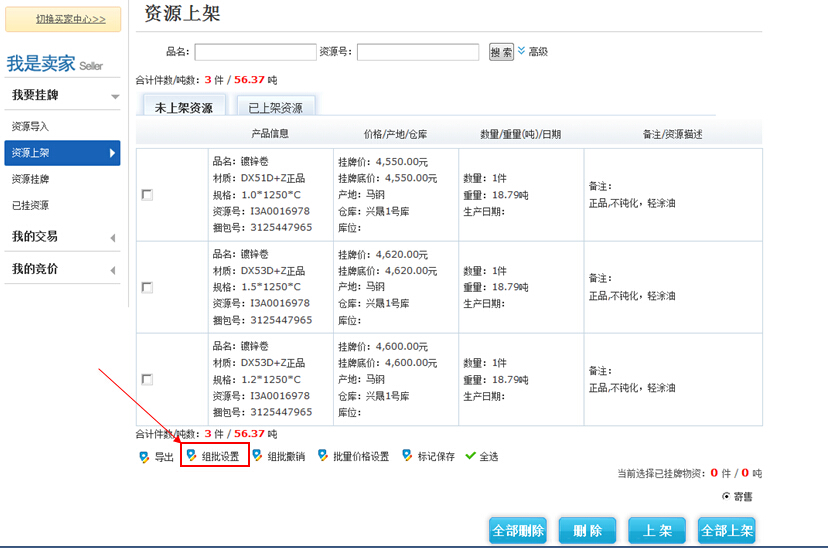This screenshot has width=828, height=548.
Task: Expand the 我的竞价 sidebar section
Action: tap(112, 270)
